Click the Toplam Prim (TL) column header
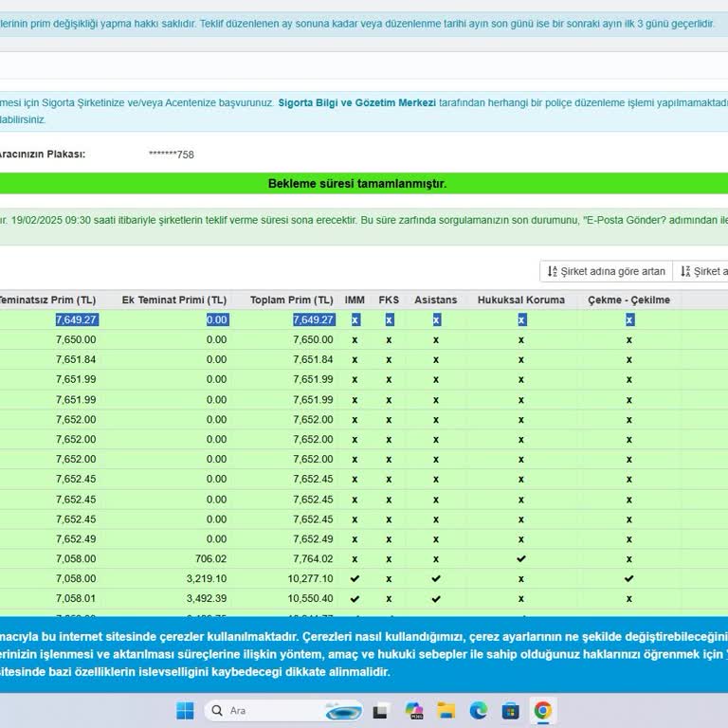This screenshot has width=728, height=728. (x=292, y=300)
